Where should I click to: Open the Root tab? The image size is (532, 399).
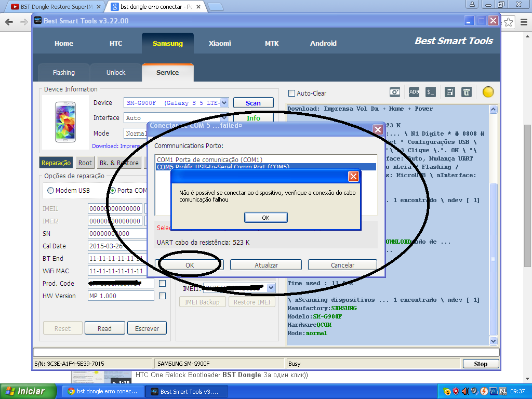(85, 163)
